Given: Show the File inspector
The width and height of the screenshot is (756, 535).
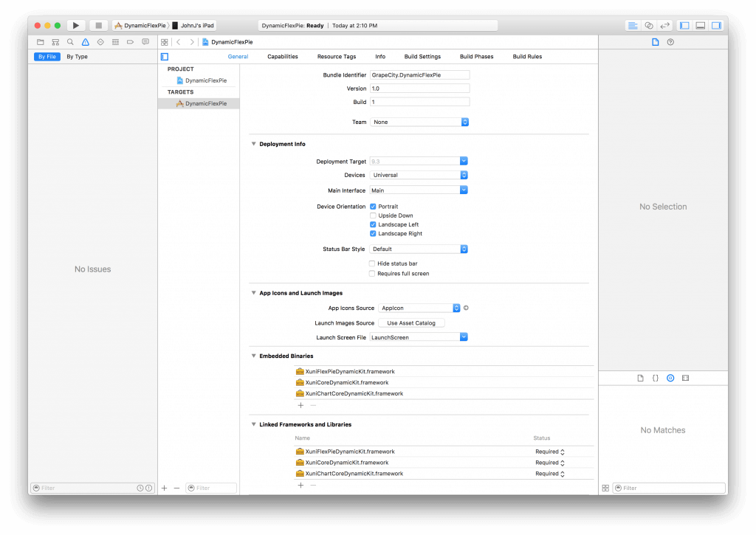Looking at the screenshot, I should 656,42.
